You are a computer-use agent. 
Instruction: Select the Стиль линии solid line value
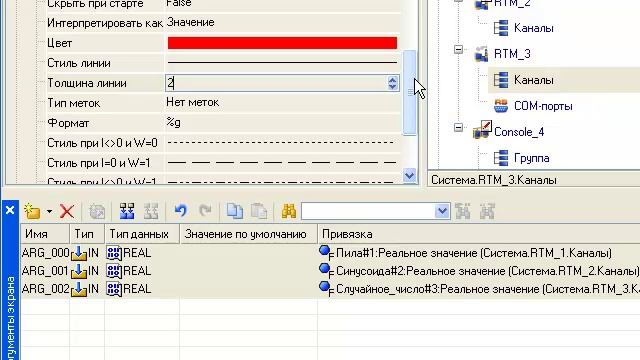click(282, 63)
